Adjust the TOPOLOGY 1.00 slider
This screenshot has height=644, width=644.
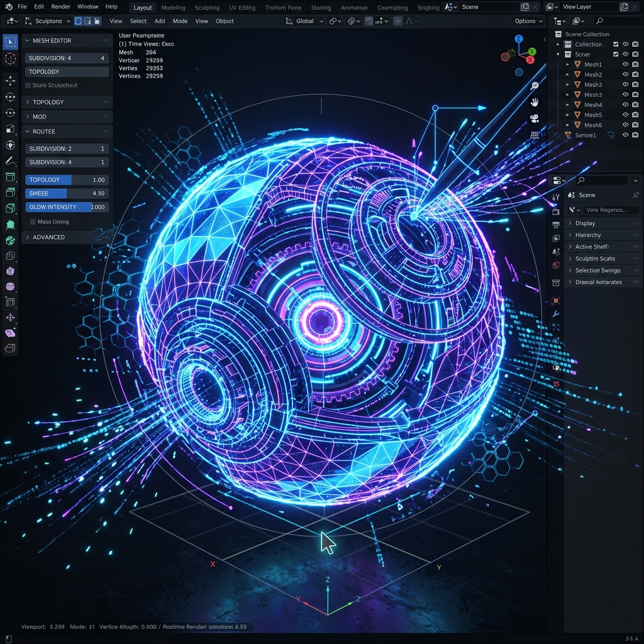coord(67,180)
